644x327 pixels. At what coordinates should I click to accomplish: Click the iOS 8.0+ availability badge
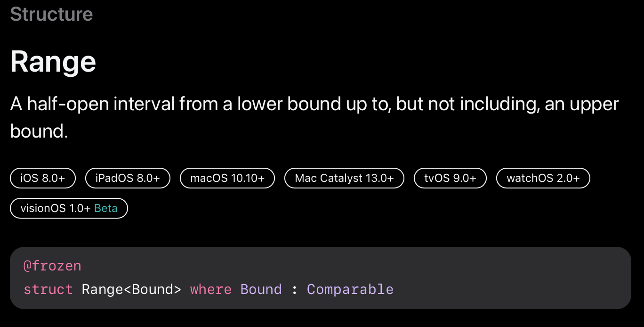coord(43,178)
